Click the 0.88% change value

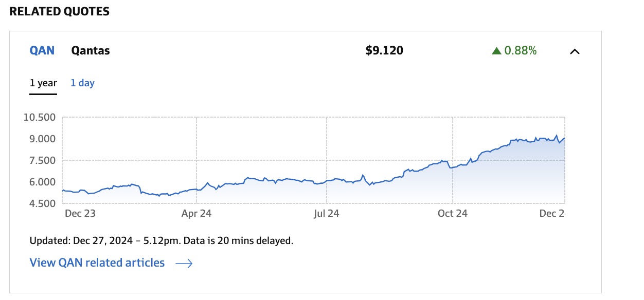click(x=520, y=50)
